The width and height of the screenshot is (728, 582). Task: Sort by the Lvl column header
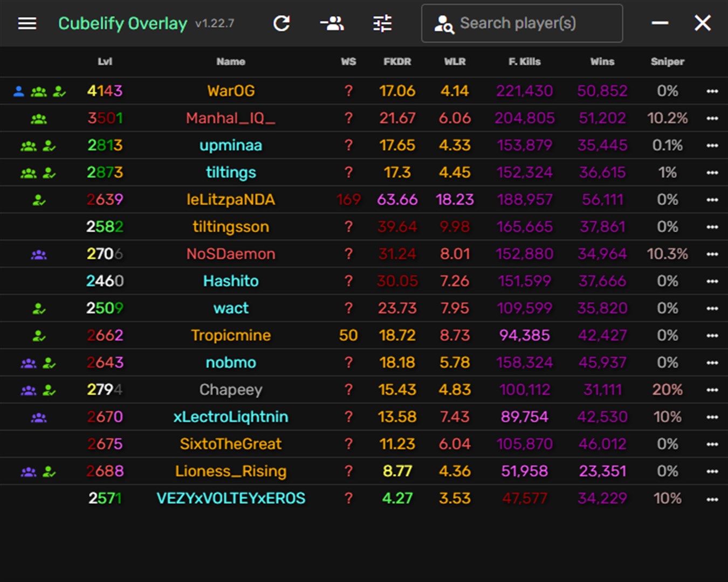click(x=105, y=61)
